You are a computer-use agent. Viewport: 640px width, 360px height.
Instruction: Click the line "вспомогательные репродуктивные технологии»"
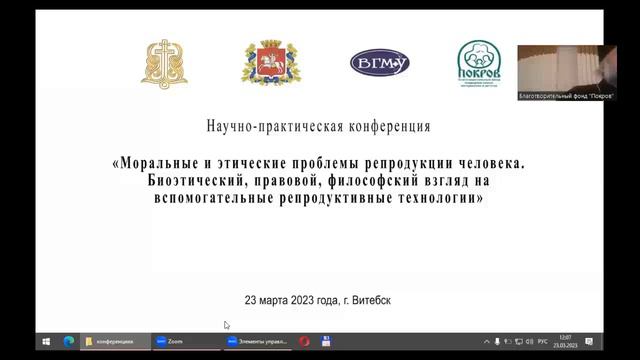(x=318, y=198)
